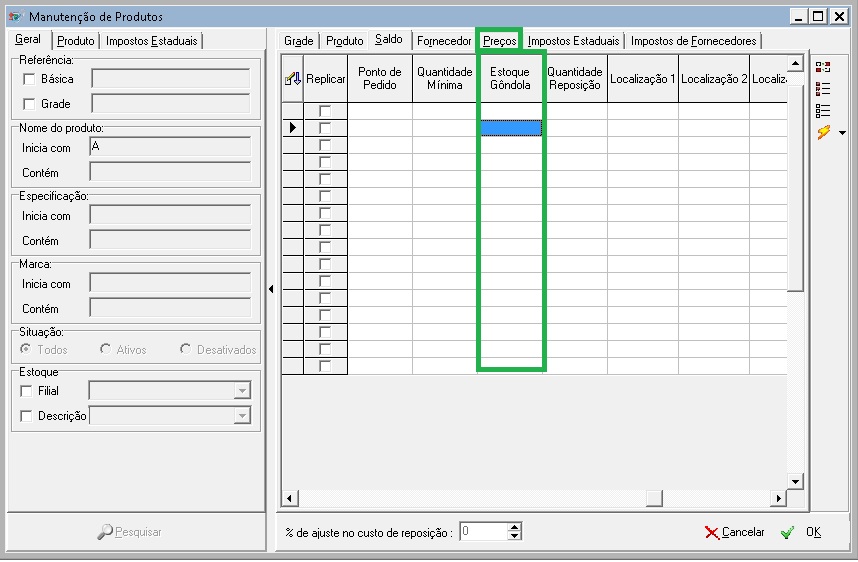This screenshot has width=858, height=562.
Task: Check Replicar box in the arrow-marked row
Action: (x=325, y=128)
